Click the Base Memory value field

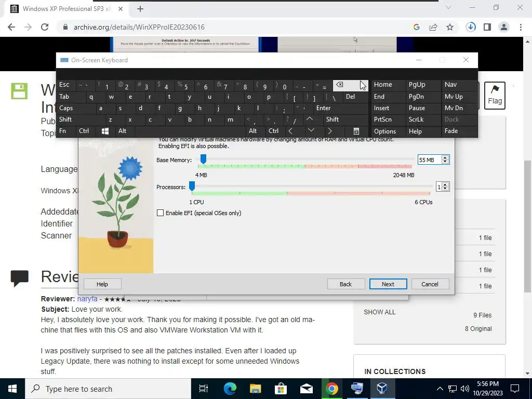(429, 160)
